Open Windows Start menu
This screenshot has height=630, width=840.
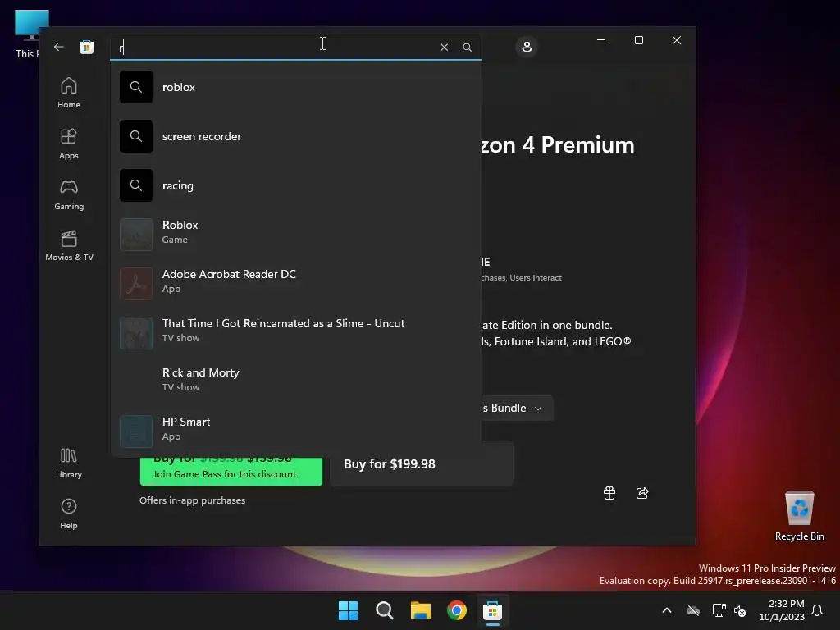[x=348, y=610]
